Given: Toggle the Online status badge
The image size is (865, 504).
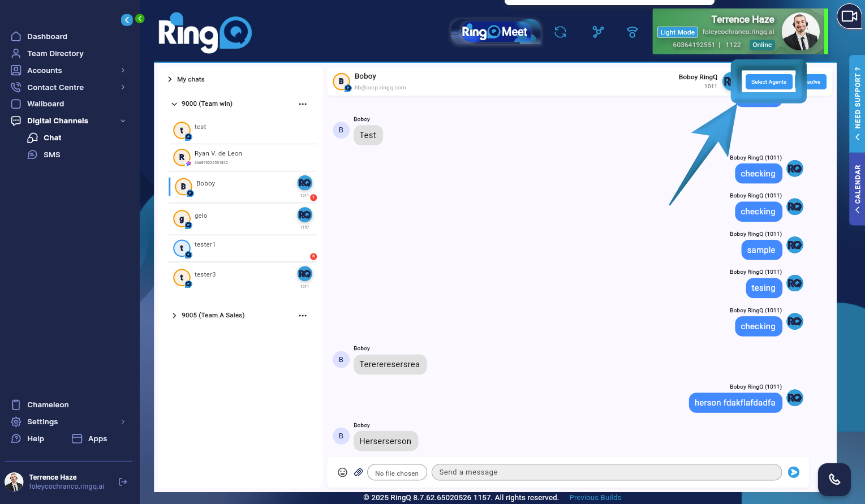Looking at the screenshot, I should click(x=761, y=45).
